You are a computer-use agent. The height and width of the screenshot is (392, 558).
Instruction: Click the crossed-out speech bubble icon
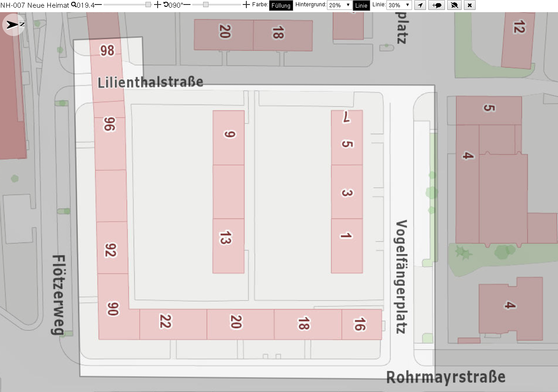454,5
